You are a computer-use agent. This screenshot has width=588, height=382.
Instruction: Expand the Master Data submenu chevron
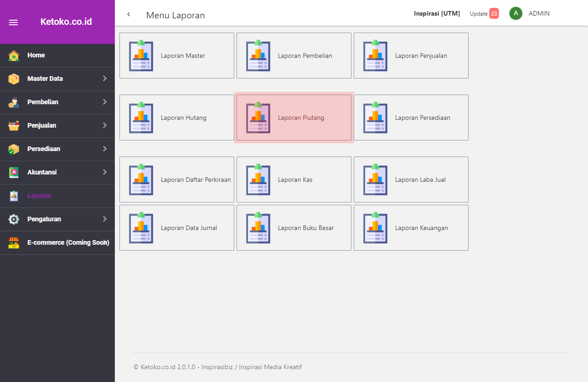click(105, 79)
